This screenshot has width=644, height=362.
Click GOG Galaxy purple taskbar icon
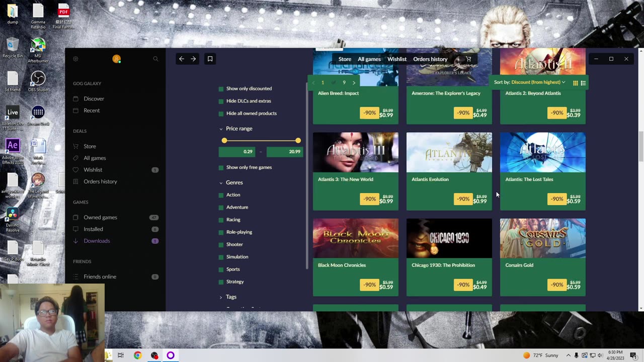click(x=171, y=355)
